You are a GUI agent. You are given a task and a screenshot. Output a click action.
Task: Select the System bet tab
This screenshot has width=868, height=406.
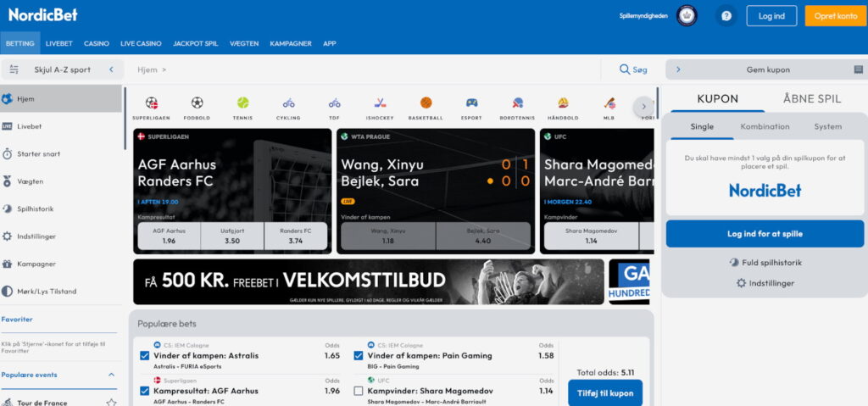827,127
